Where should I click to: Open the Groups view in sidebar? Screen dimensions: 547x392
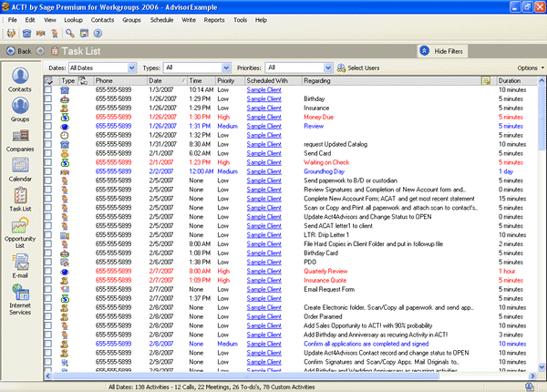(x=20, y=109)
